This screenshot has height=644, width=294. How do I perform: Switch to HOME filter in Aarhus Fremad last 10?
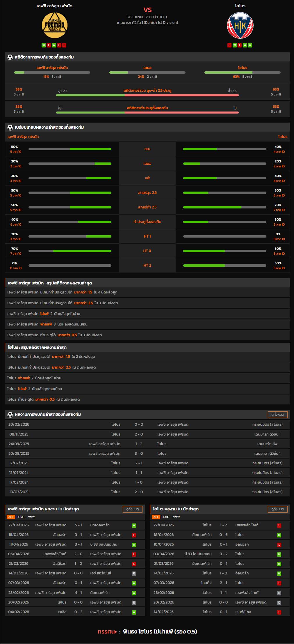20,517
